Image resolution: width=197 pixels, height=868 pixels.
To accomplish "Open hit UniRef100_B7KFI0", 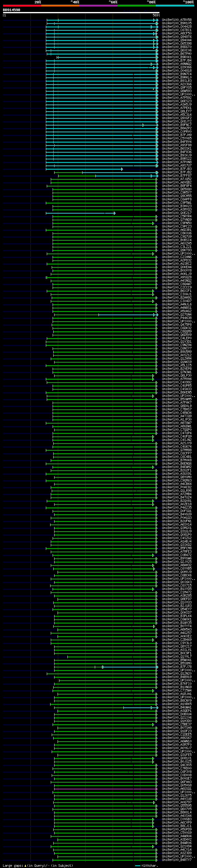I will [x=177, y=684].
